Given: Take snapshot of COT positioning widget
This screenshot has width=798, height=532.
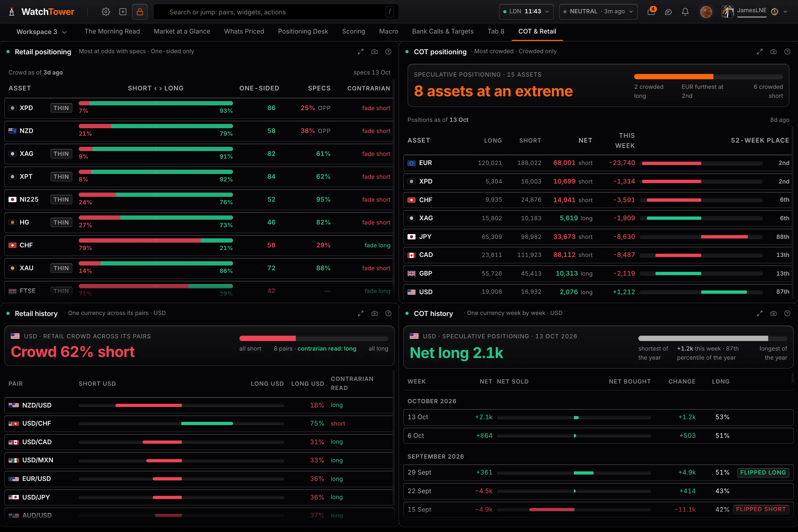Looking at the screenshot, I should point(774,52).
